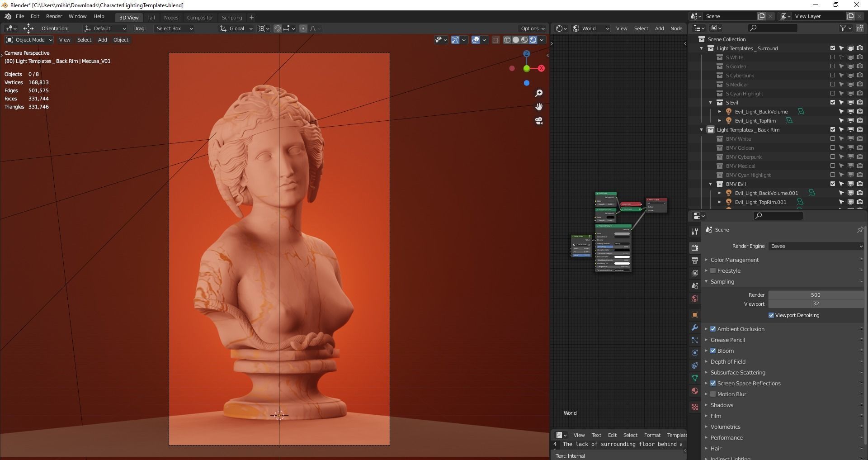This screenshot has width=868, height=460.
Task: Open the Scene properties tab icon
Action: (695, 285)
